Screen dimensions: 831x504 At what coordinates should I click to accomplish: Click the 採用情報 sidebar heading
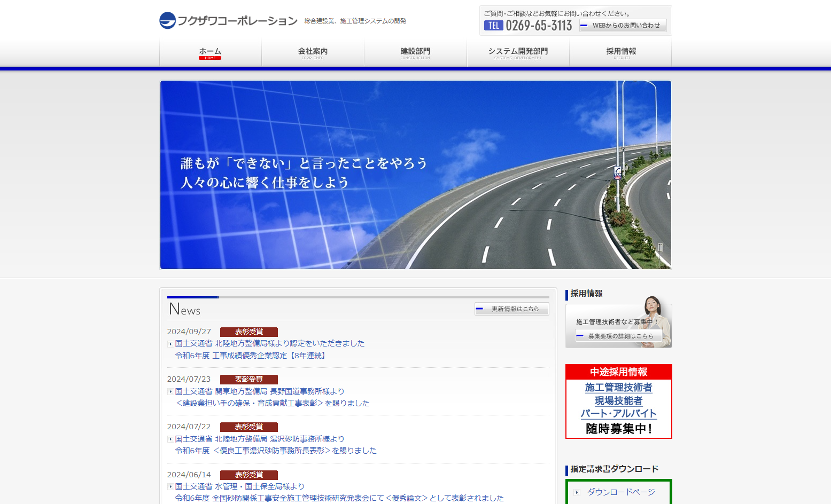click(x=586, y=293)
